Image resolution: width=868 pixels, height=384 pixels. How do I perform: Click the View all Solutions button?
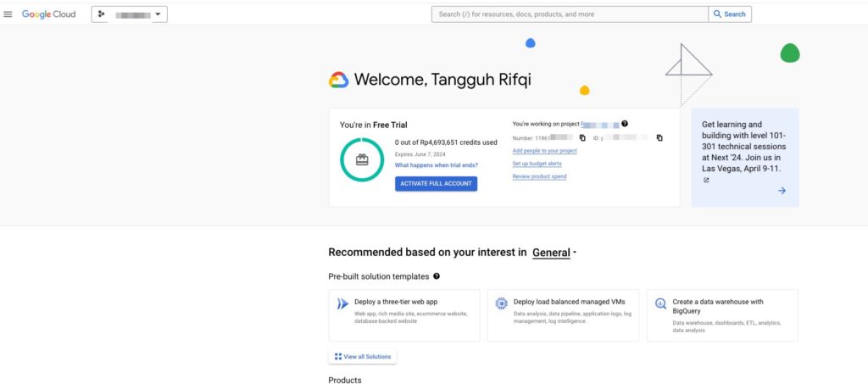(x=363, y=357)
